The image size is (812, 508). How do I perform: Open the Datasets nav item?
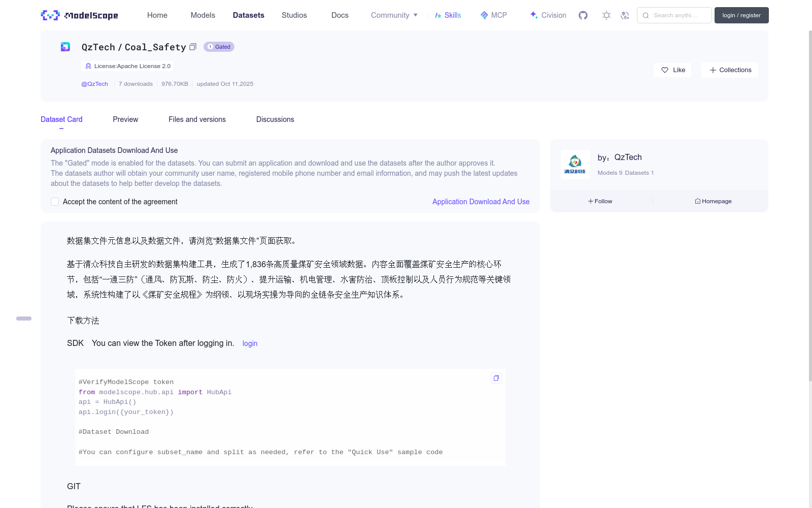[249, 15]
